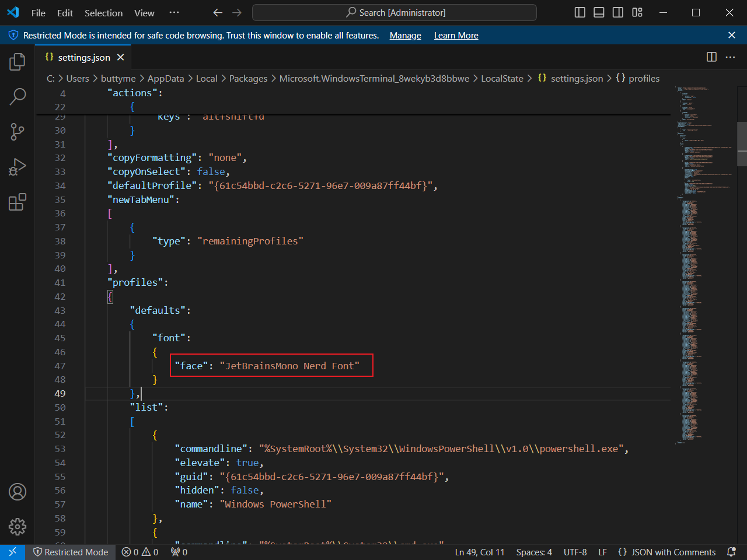The width and height of the screenshot is (747, 560).
Task: Click the Search command center field
Action: tap(395, 13)
